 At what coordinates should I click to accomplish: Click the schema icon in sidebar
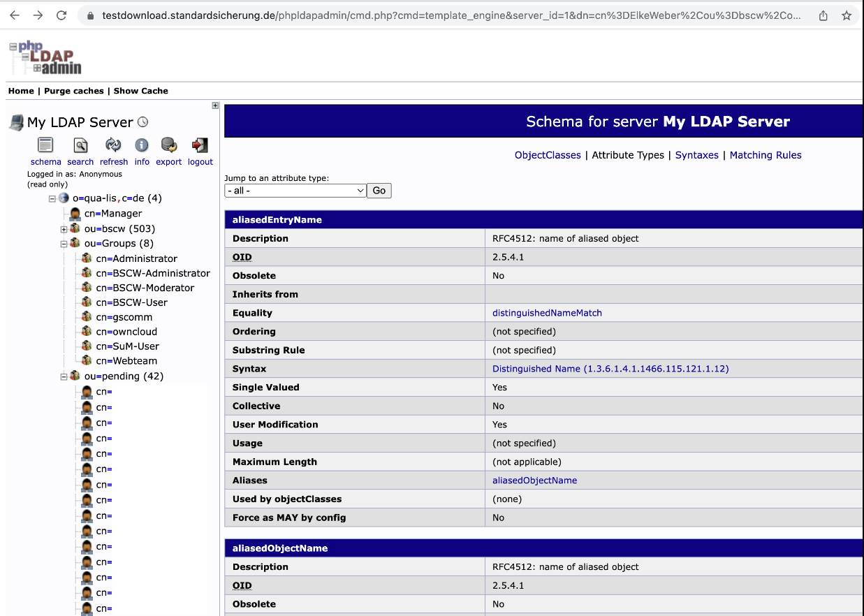[x=45, y=145]
